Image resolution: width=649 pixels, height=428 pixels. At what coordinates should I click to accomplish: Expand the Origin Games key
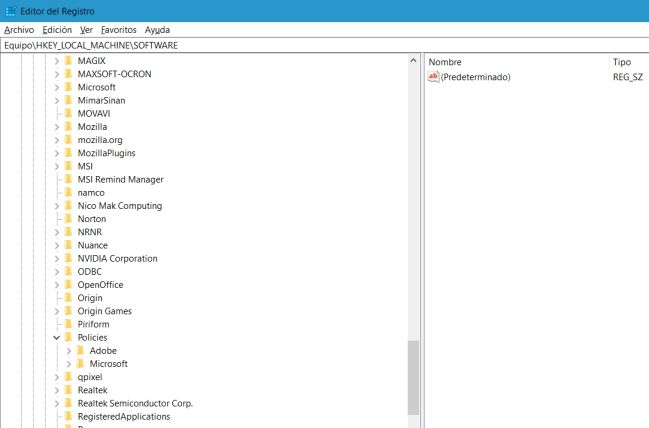(57, 311)
